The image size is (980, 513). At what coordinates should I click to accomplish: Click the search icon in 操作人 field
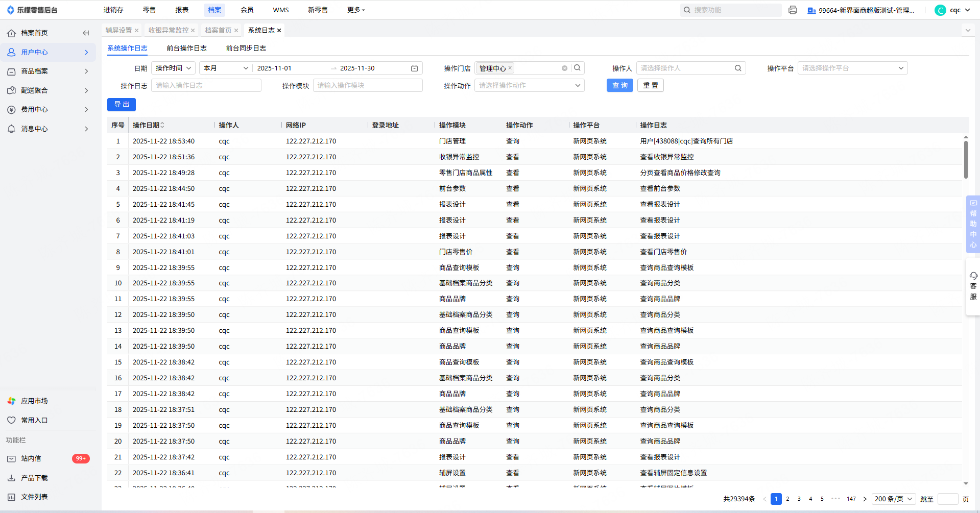(738, 68)
